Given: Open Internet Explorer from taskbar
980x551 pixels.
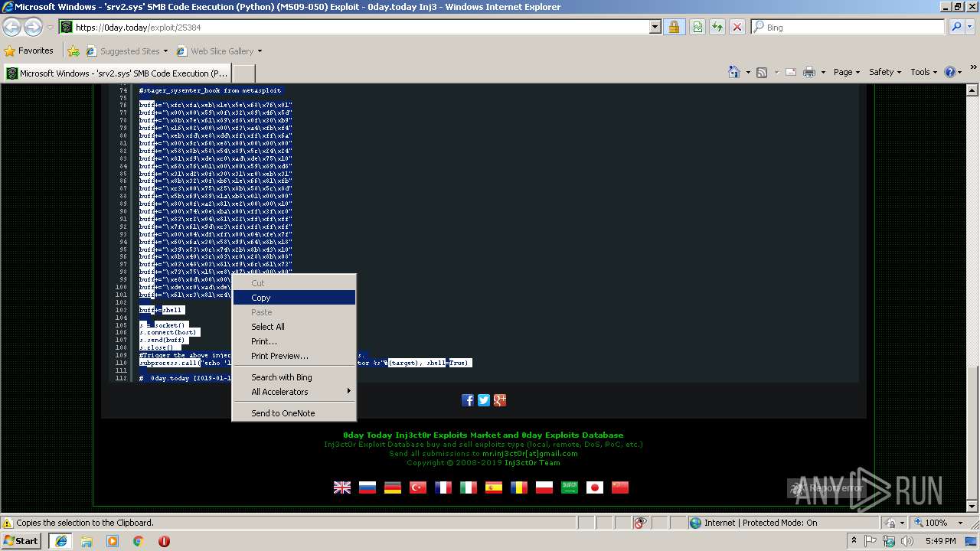Looking at the screenshot, I should (61, 541).
